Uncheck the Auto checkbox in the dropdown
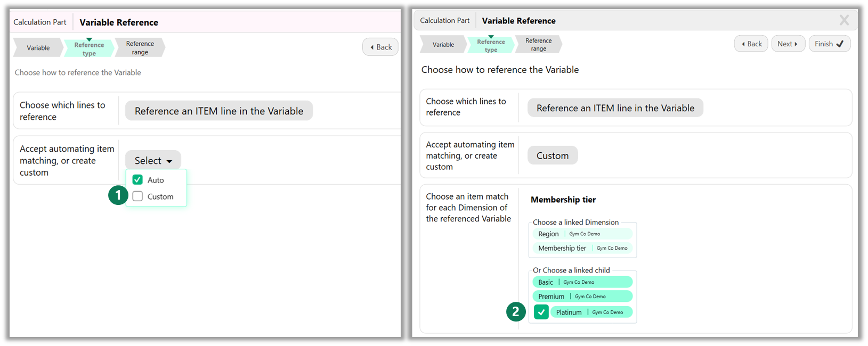868x346 pixels. pyautogui.click(x=137, y=180)
